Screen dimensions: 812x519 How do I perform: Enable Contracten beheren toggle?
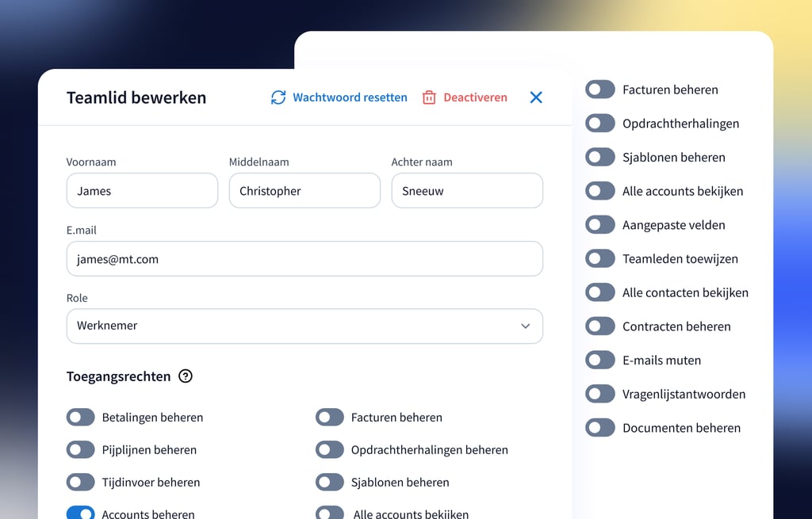coord(600,326)
